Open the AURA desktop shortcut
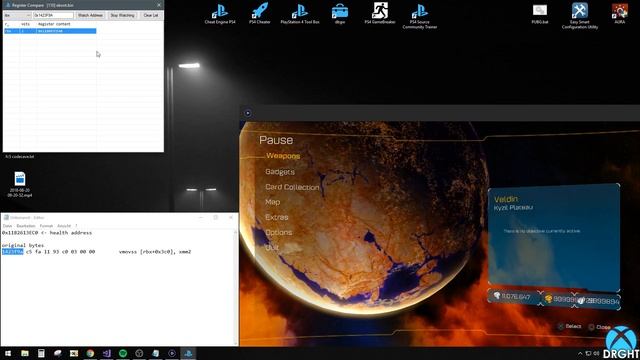The width and height of the screenshot is (640, 360). (620, 13)
